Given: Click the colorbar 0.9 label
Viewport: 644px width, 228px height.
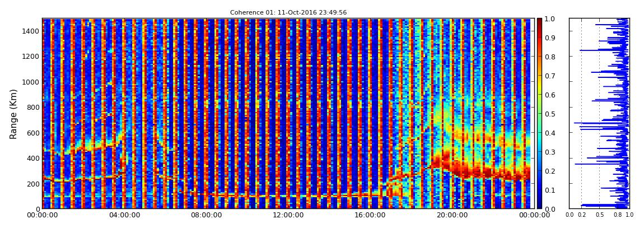Looking at the screenshot, I should (x=549, y=38).
